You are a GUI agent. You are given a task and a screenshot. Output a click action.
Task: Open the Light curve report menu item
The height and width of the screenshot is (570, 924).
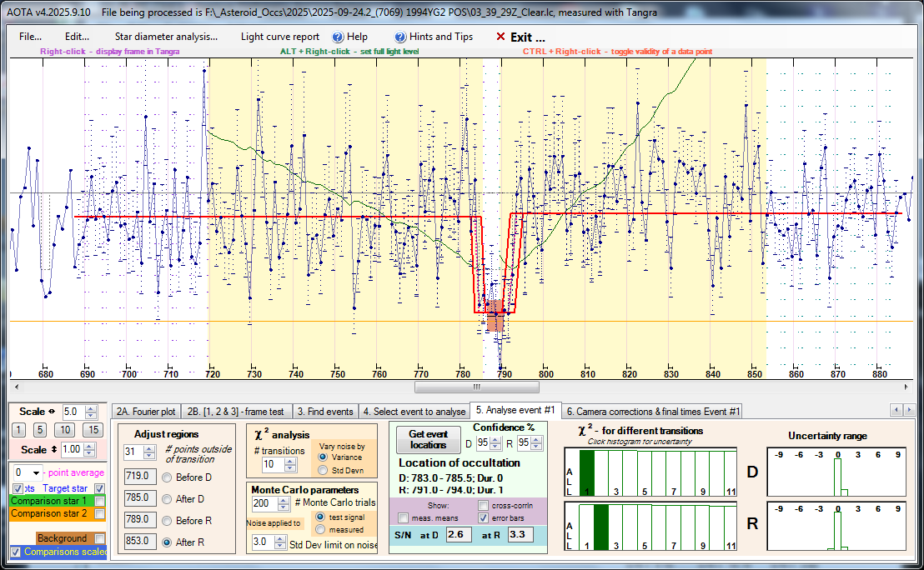click(279, 37)
